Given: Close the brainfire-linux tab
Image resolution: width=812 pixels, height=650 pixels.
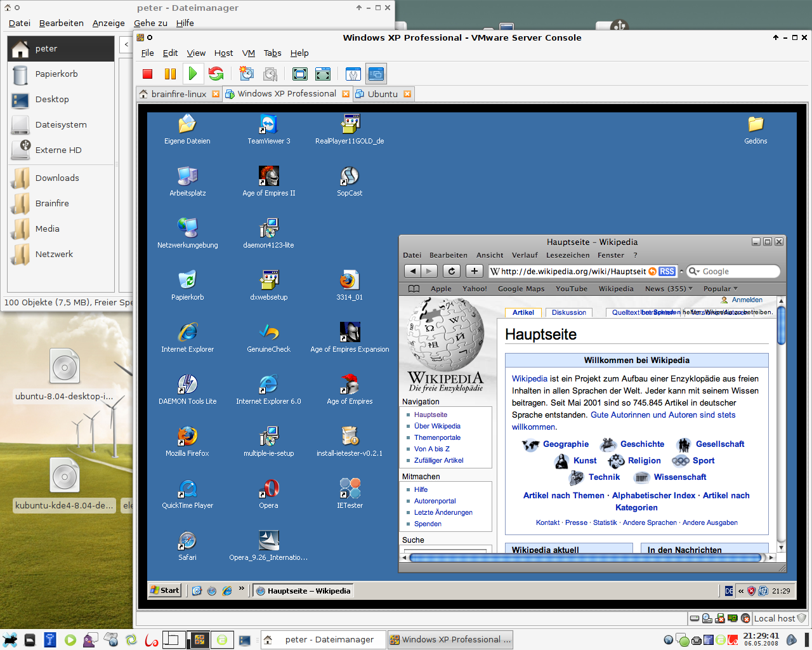Looking at the screenshot, I should [x=216, y=94].
